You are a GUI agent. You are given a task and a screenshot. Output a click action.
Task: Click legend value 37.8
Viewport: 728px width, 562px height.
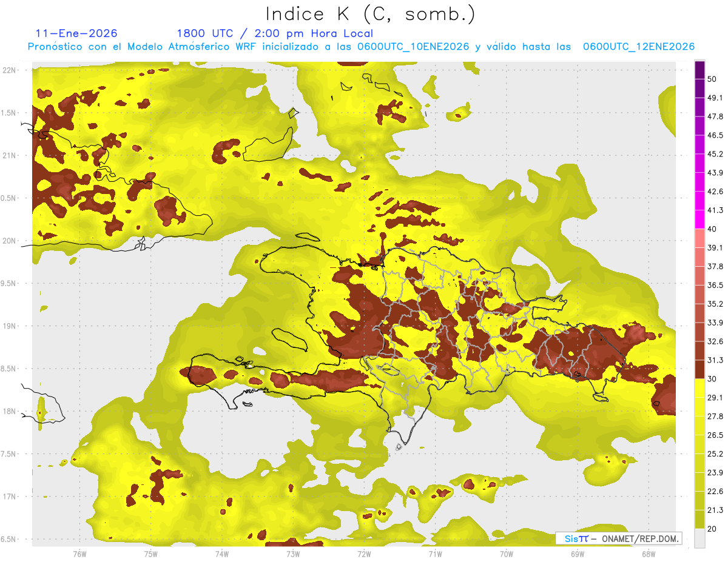tap(715, 266)
